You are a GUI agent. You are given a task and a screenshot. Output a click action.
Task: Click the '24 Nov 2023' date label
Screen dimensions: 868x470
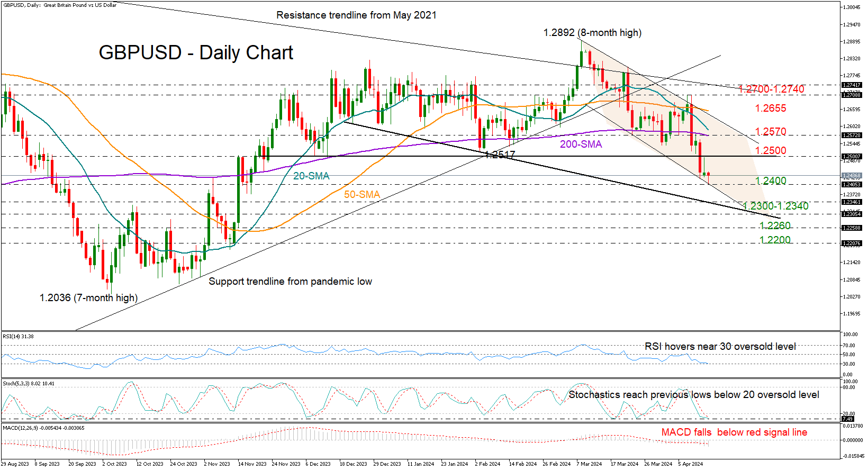(286, 464)
